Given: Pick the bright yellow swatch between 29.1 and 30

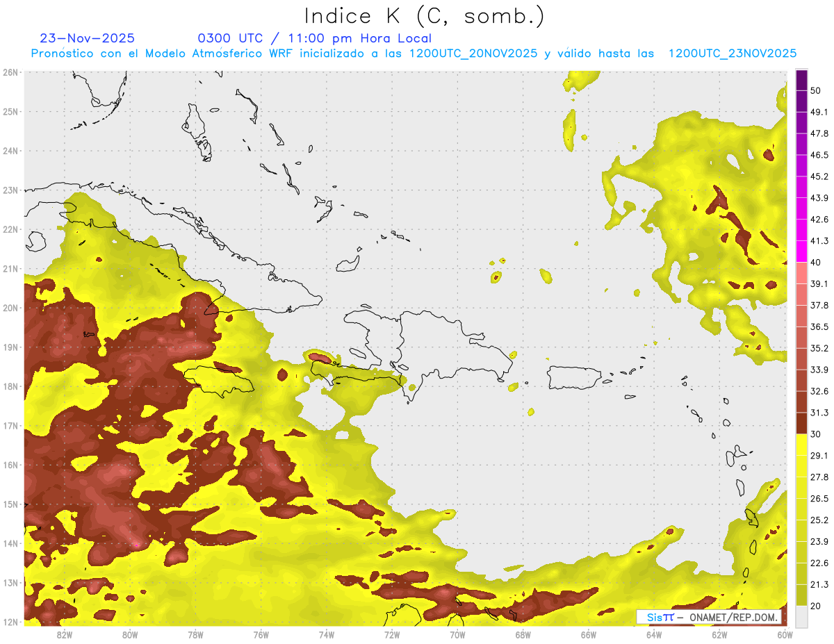Looking at the screenshot, I should pos(801,445).
